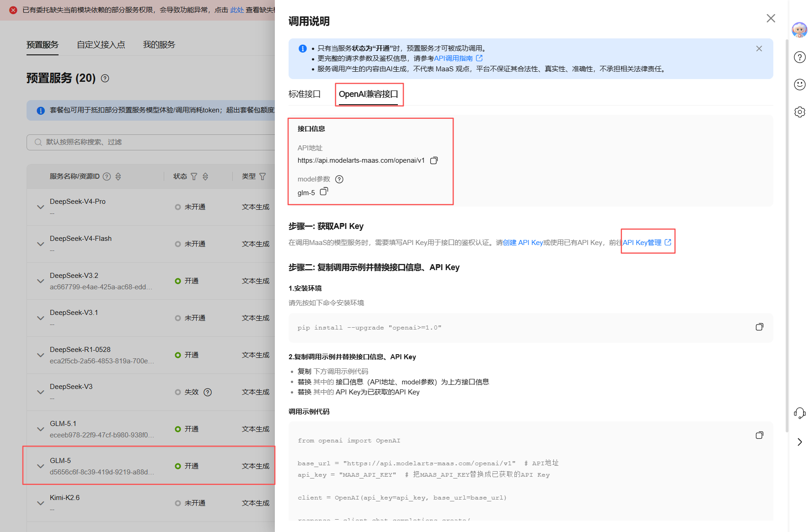This screenshot has width=809, height=532.
Task: Click the 未开通 status of DeepSeek-V4-Pro
Action: click(x=190, y=207)
